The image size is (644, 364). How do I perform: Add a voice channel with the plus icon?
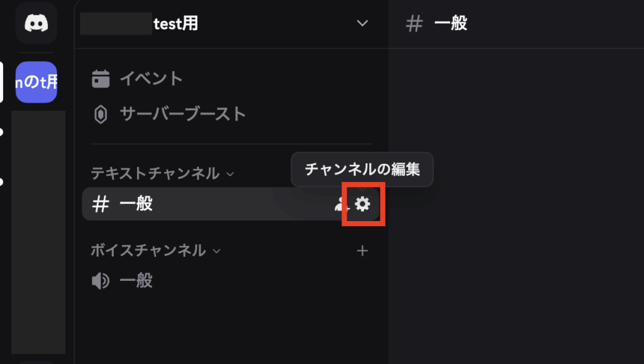click(x=362, y=251)
